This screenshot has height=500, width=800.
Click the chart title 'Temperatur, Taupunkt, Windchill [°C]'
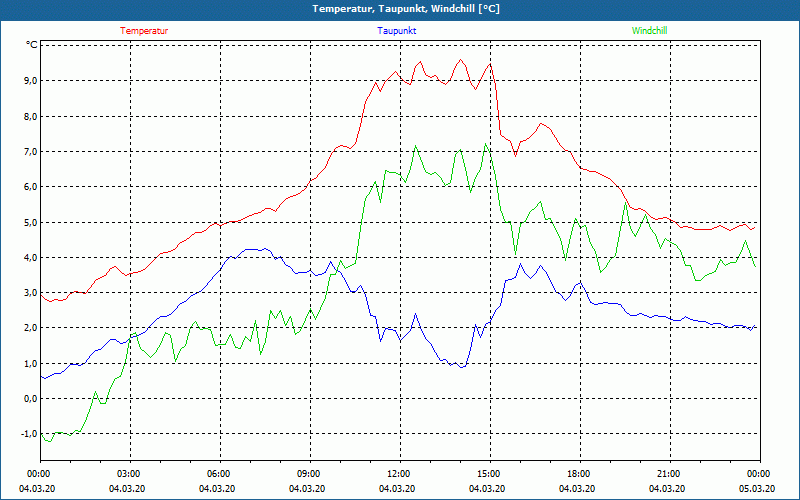(x=406, y=9)
